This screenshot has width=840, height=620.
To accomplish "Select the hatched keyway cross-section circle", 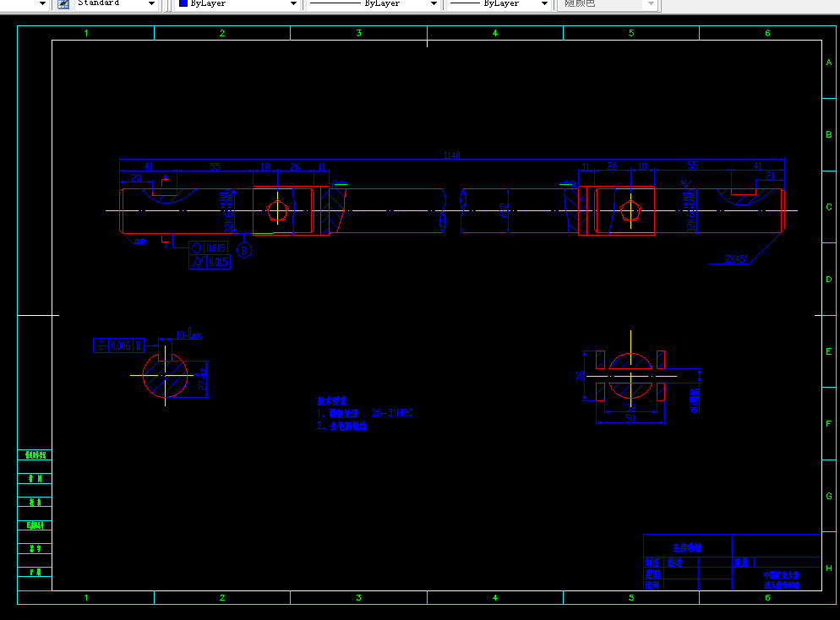I will point(165,375).
